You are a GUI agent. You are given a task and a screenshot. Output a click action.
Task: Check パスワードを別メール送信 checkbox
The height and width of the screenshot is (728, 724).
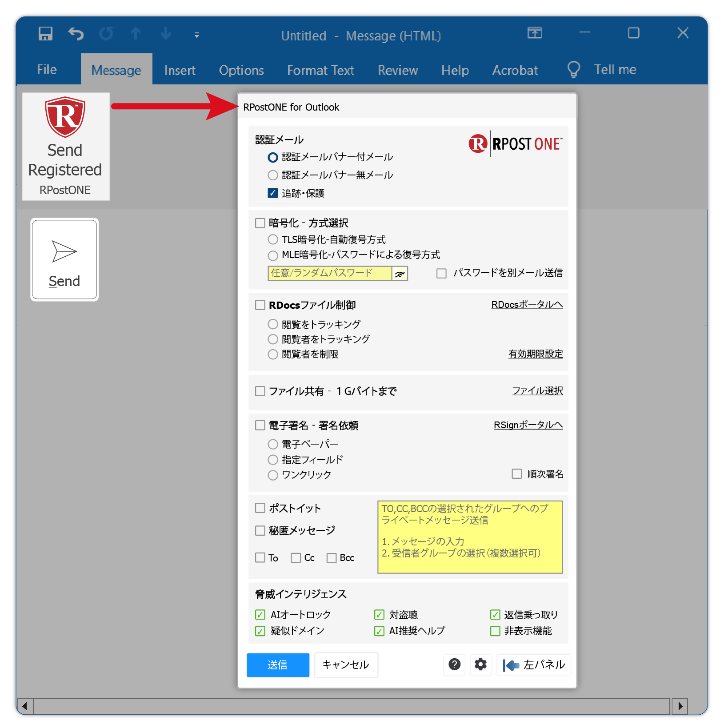tap(441, 273)
